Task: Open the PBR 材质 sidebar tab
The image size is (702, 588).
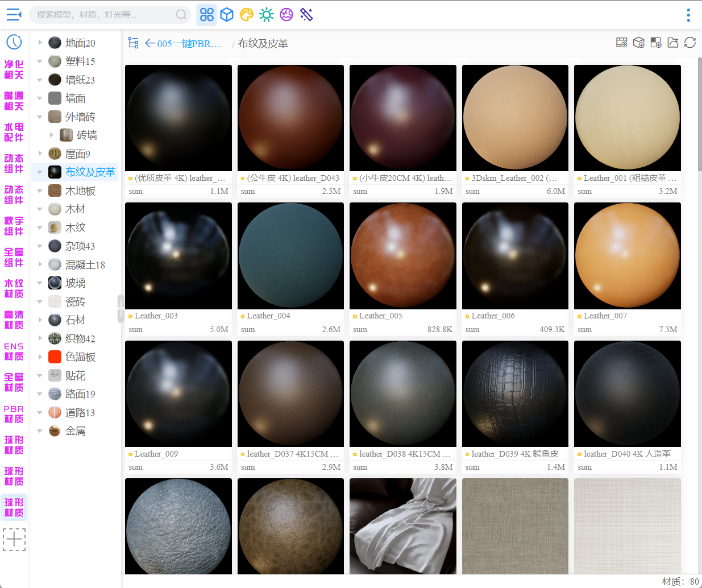Action: [14, 414]
